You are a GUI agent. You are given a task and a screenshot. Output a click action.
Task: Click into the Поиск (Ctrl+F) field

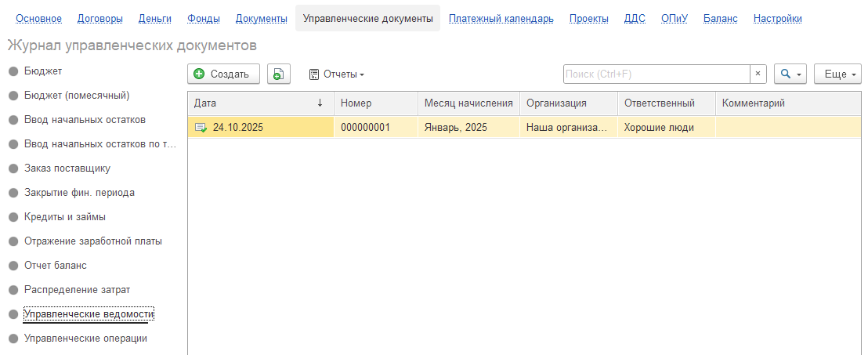click(656, 74)
